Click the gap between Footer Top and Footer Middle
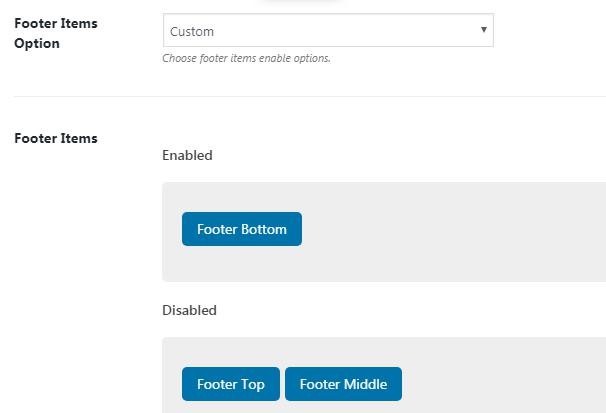The image size is (606, 413). [x=283, y=384]
